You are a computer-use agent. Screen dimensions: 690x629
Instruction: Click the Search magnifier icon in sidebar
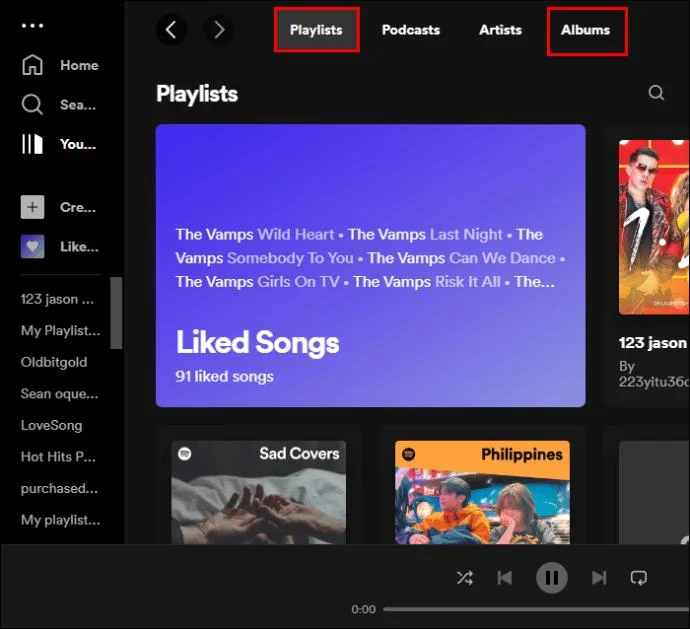[x=32, y=104]
